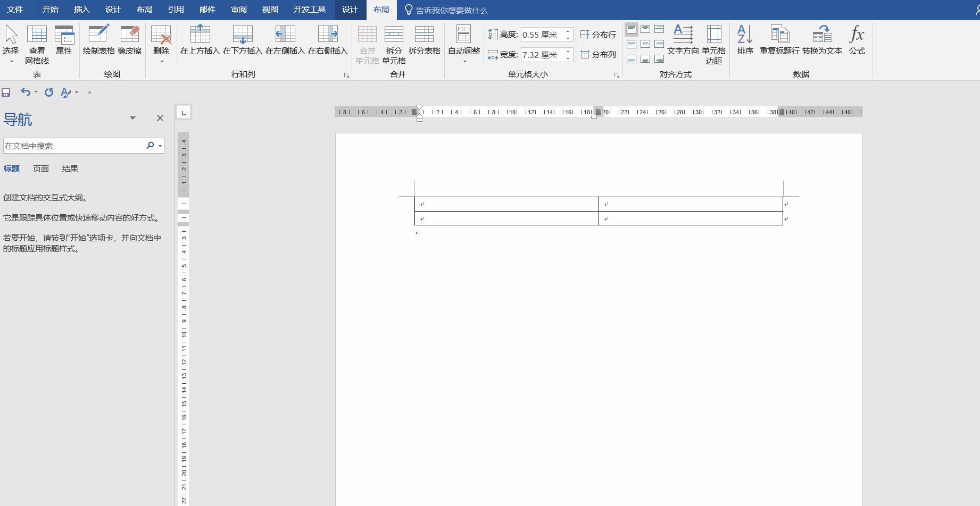Open the Formula fx tool
The width and height of the screenshot is (980, 506).
pos(857,40)
